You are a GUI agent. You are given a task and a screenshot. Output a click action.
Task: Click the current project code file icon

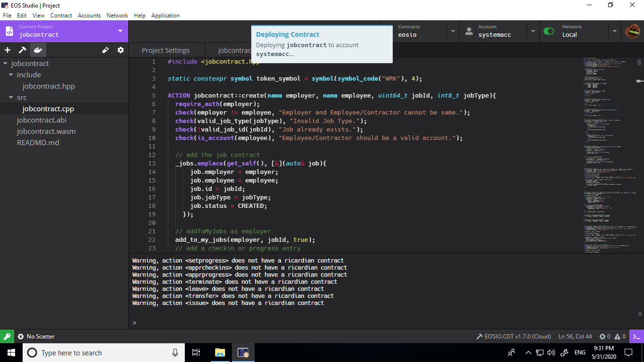[9, 31]
